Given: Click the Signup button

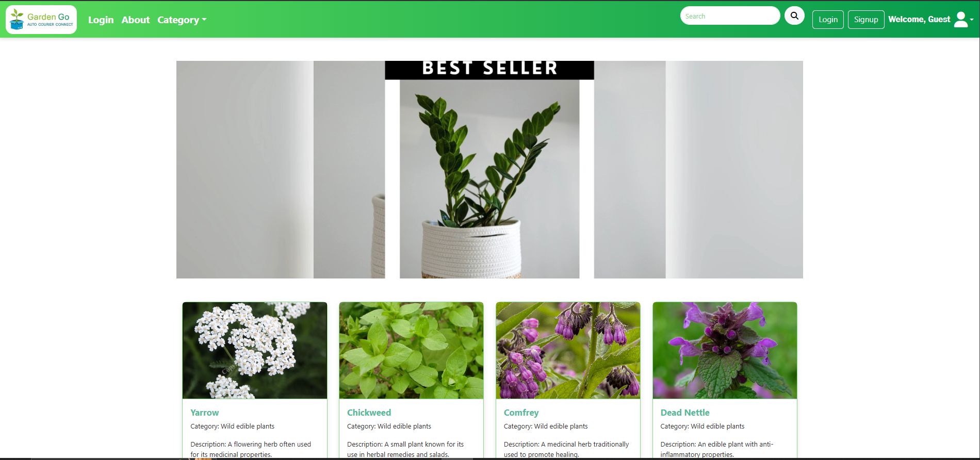Looking at the screenshot, I should (866, 20).
